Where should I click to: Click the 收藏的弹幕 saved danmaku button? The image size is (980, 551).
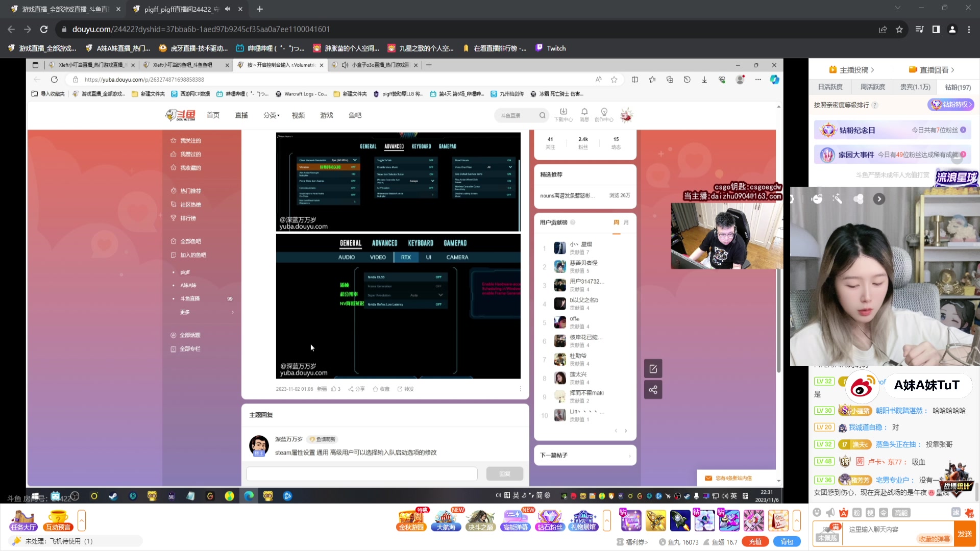(934, 539)
